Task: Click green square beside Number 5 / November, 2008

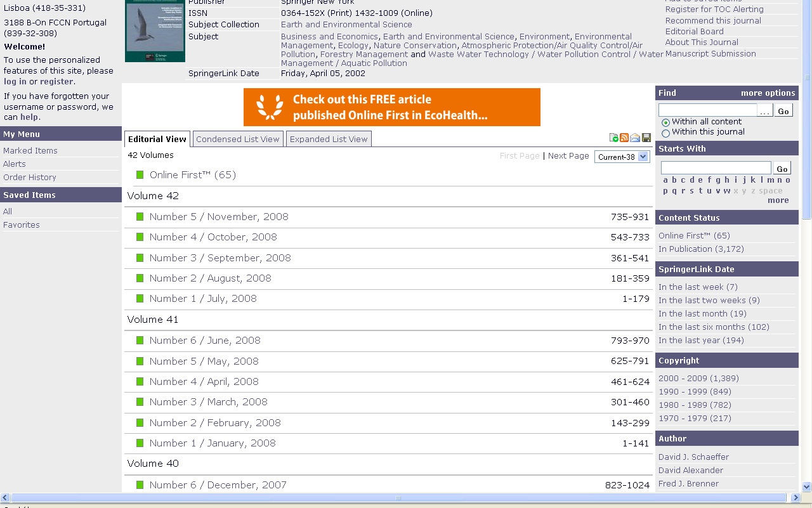Action: [140, 216]
